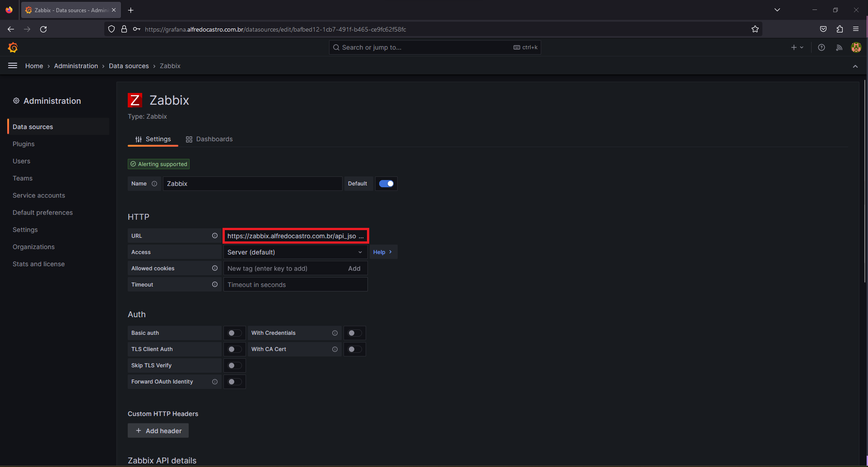Screen dimensions: 868x467
Task: Click the info icon for Forward OAuth Identity
Action: 215,382
